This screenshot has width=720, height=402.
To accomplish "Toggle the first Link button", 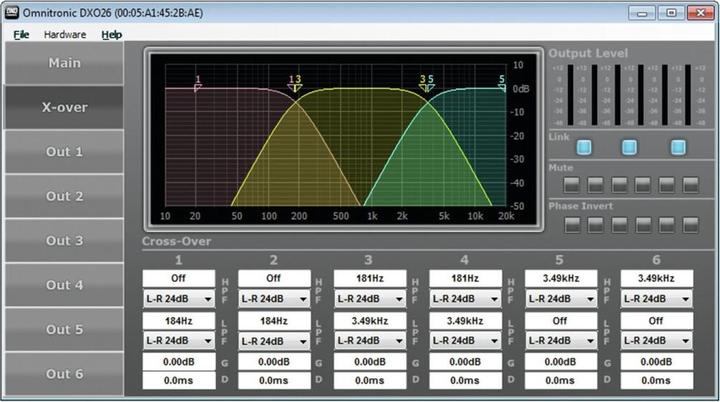I will tap(584, 147).
